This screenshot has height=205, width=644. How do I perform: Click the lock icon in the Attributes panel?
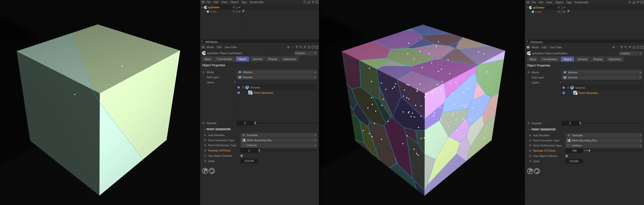pos(309,47)
